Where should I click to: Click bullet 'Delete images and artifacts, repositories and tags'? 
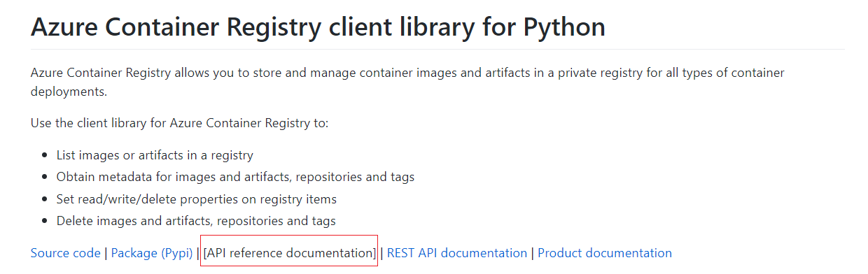(x=196, y=221)
